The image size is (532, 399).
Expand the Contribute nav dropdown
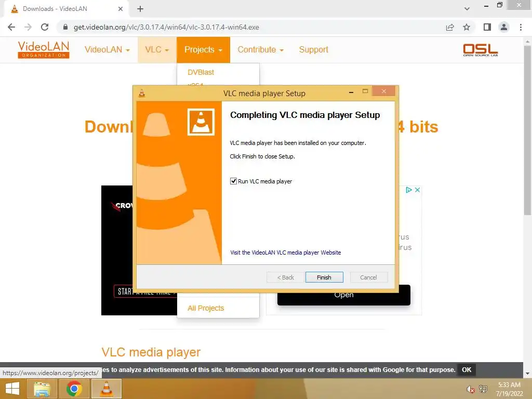261,49
